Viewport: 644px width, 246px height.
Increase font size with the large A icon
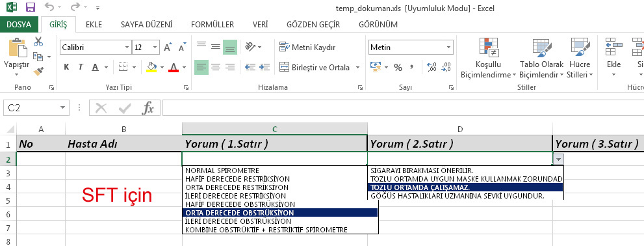click(168, 48)
